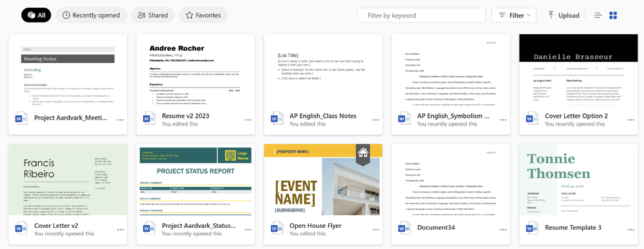Switch to Recently opened tab
Screen dimensions: 644x249
pyautogui.click(x=91, y=15)
